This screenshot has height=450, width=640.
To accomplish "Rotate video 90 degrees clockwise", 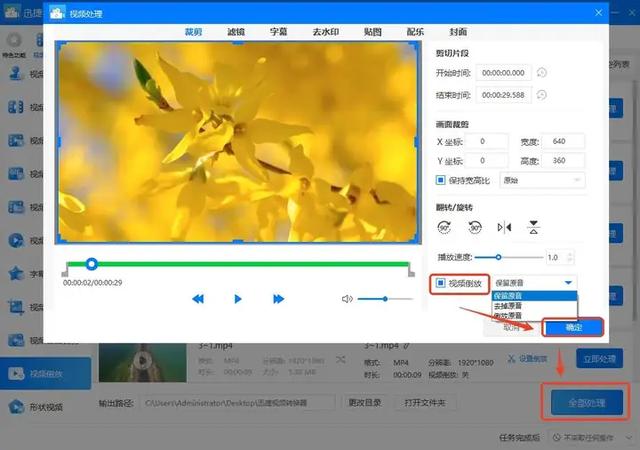I will click(444, 227).
